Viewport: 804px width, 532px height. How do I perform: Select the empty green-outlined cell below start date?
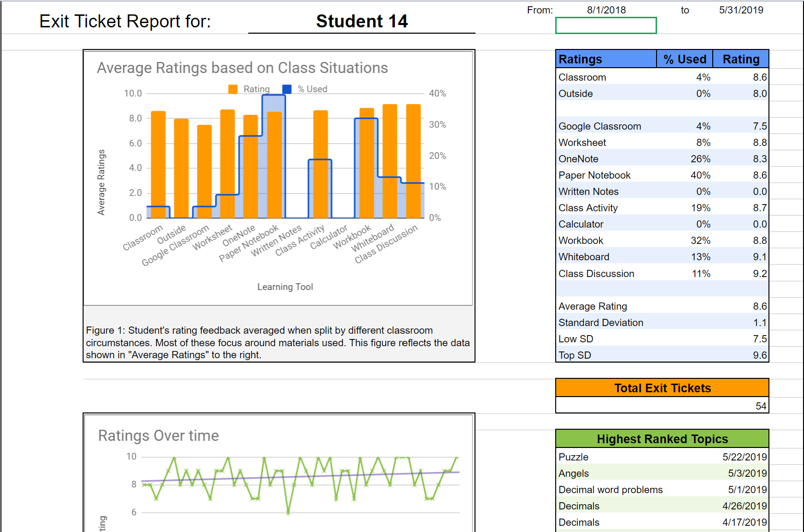(x=606, y=26)
